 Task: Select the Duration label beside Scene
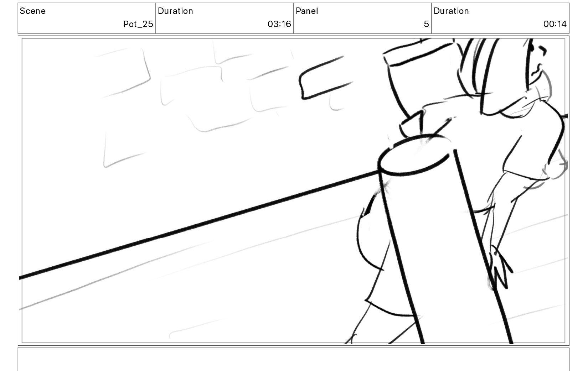pos(175,11)
